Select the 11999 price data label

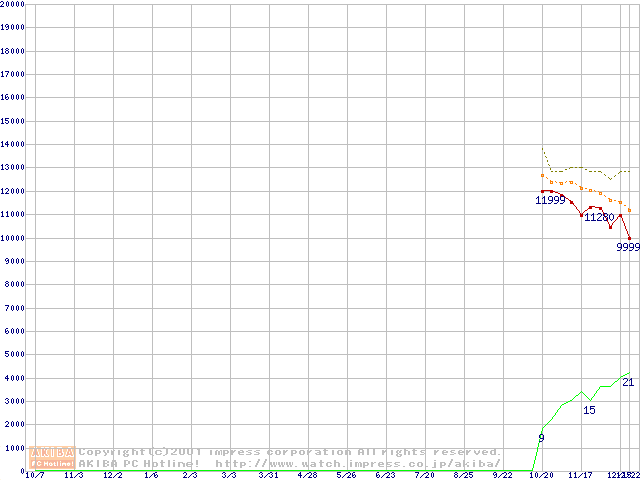(x=551, y=200)
